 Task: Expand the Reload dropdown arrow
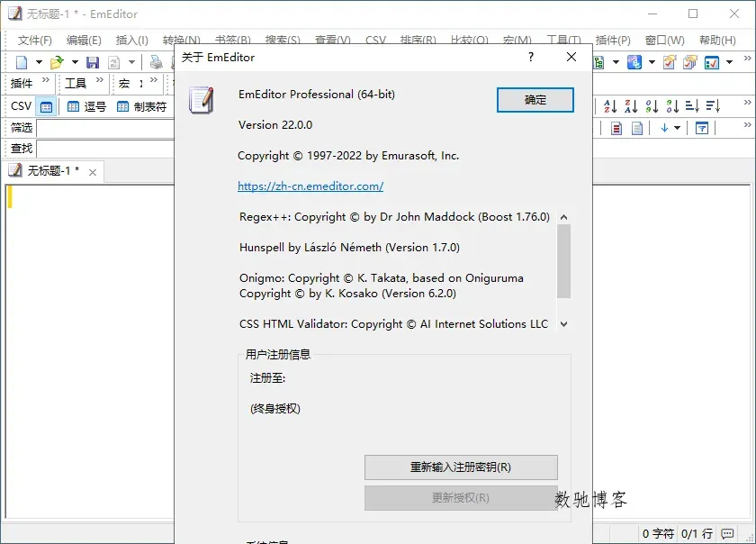pyautogui.click(x=131, y=62)
